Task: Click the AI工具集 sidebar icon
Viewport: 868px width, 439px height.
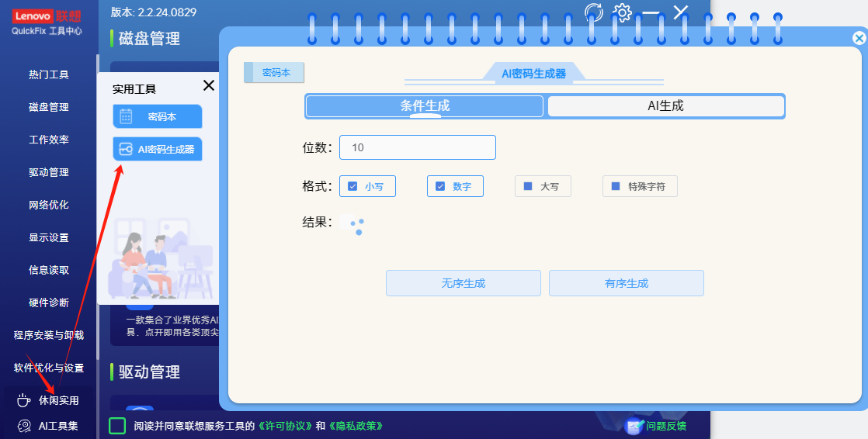Action: (23, 426)
